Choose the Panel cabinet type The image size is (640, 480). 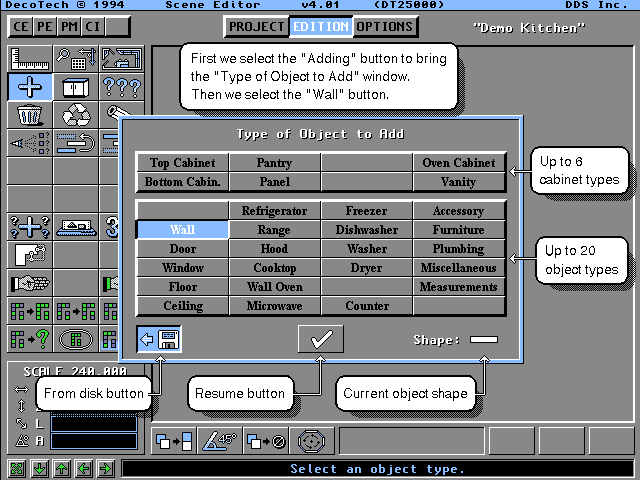click(x=274, y=182)
